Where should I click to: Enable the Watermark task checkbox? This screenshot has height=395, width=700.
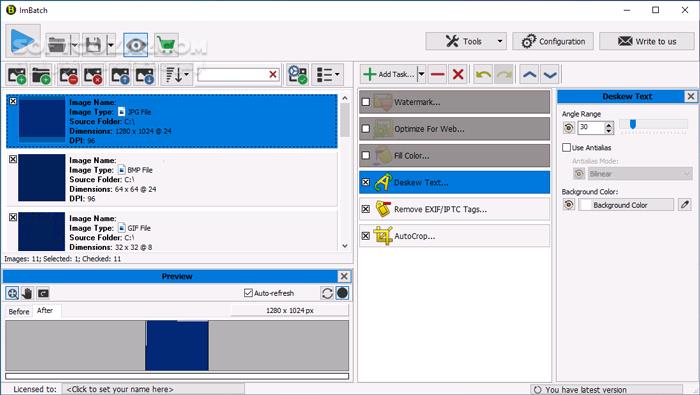(366, 102)
